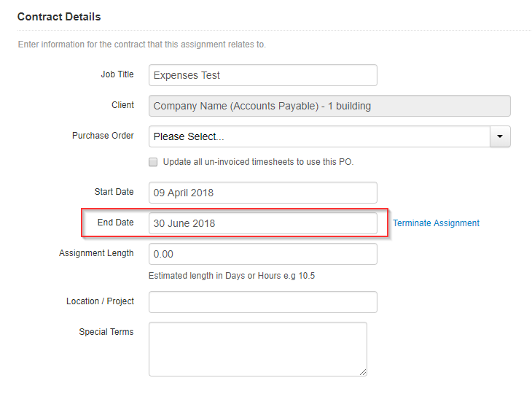Click the Job Title field containing Expenses Test
The height and width of the screenshot is (394, 532).
262,75
